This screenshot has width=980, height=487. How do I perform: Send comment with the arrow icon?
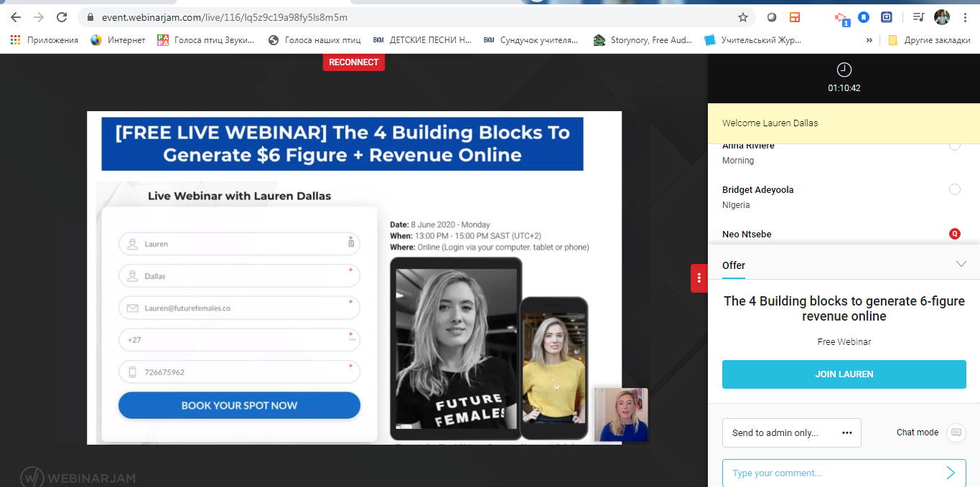(x=951, y=473)
